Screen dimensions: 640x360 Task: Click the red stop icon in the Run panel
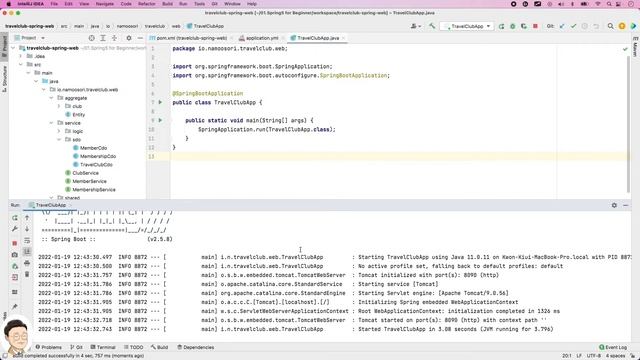[x=15, y=243]
